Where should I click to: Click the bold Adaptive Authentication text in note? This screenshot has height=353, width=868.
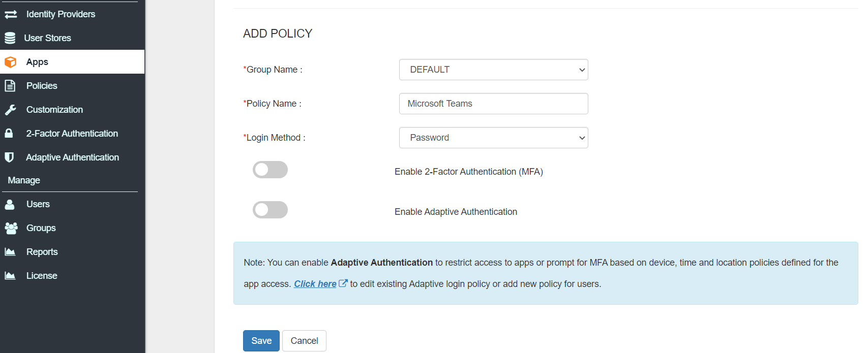381,263
